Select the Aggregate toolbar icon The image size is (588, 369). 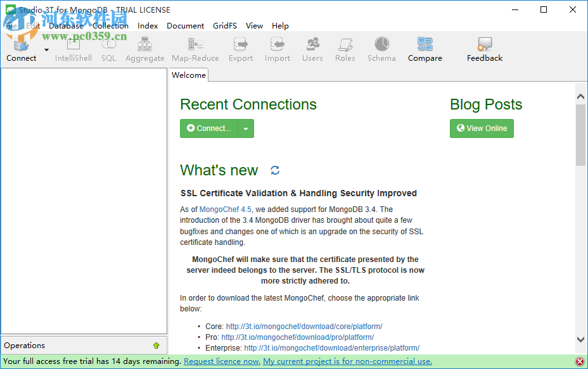tap(144, 49)
